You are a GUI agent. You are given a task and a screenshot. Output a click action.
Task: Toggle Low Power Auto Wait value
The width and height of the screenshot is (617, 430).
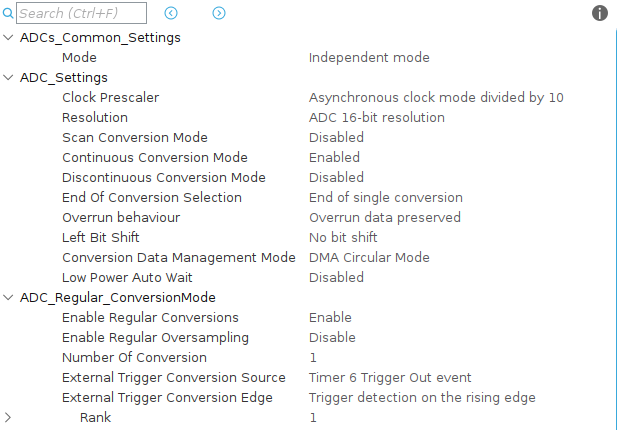point(336,278)
